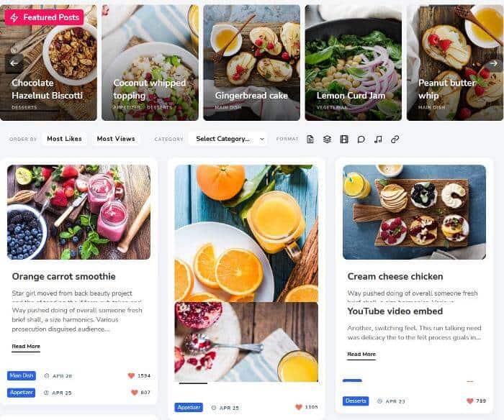Filter by quote format chat bubble icon
The image size is (504, 420).
coord(361,140)
